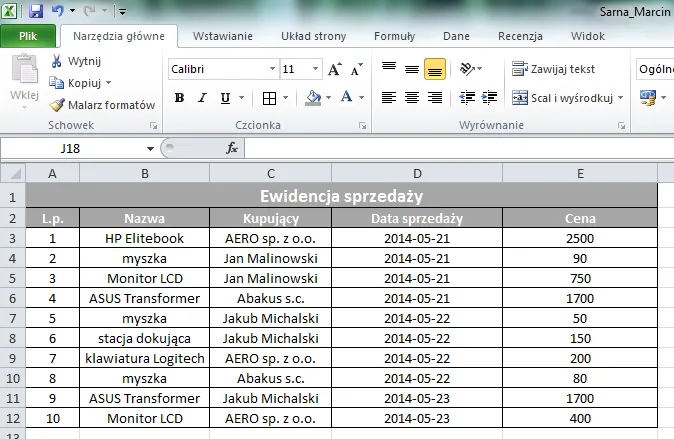674x439 pixels.
Task: Click the increase font size icon
Action: (x=334, y=70)
